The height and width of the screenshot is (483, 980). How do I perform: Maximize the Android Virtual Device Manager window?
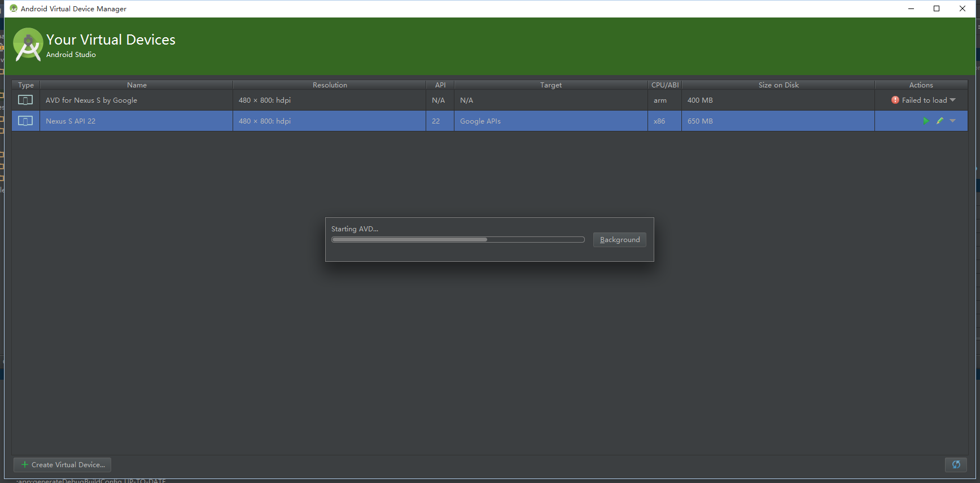(x=937, y=8)
